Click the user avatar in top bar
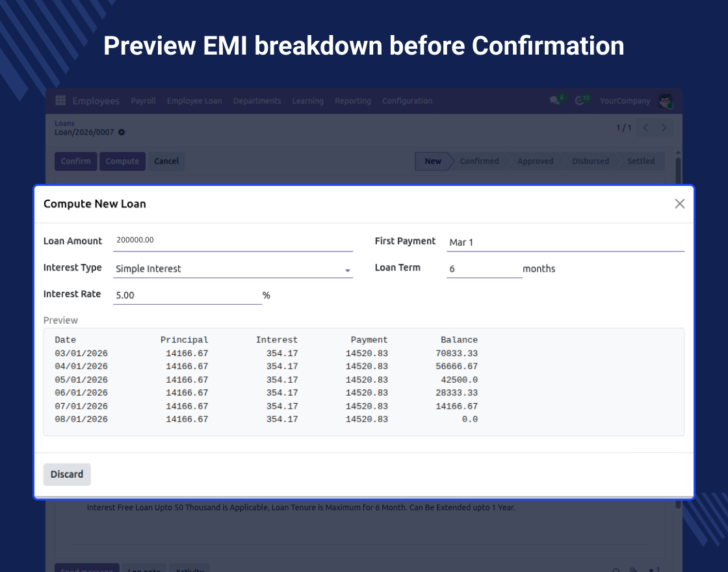Image resolution: width=728 pixels, height=572 pixels. click(x=666, y=101)
